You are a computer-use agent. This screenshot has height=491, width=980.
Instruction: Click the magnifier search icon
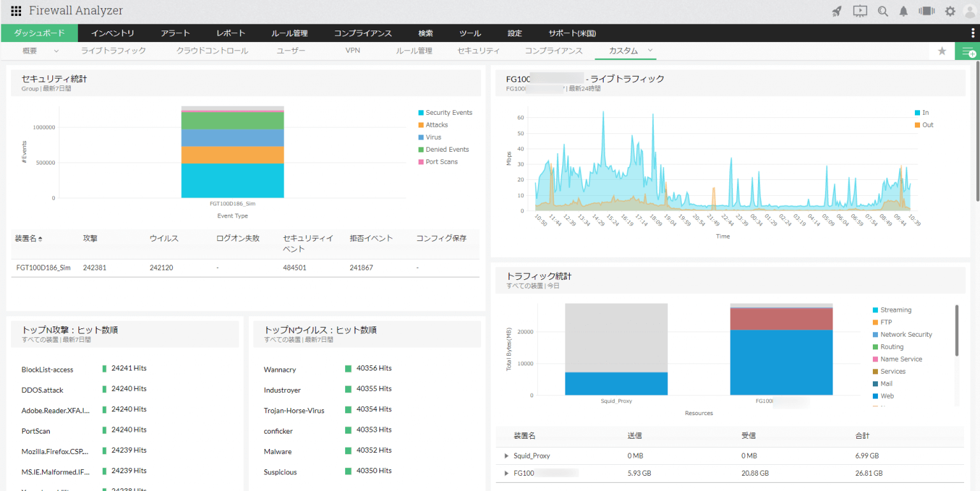click(x=883, y=11)
